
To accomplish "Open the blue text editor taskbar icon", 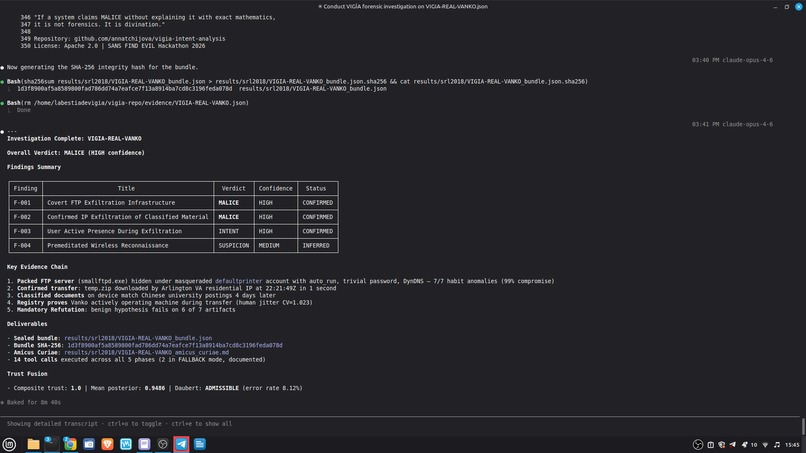I will click(200, 444).
